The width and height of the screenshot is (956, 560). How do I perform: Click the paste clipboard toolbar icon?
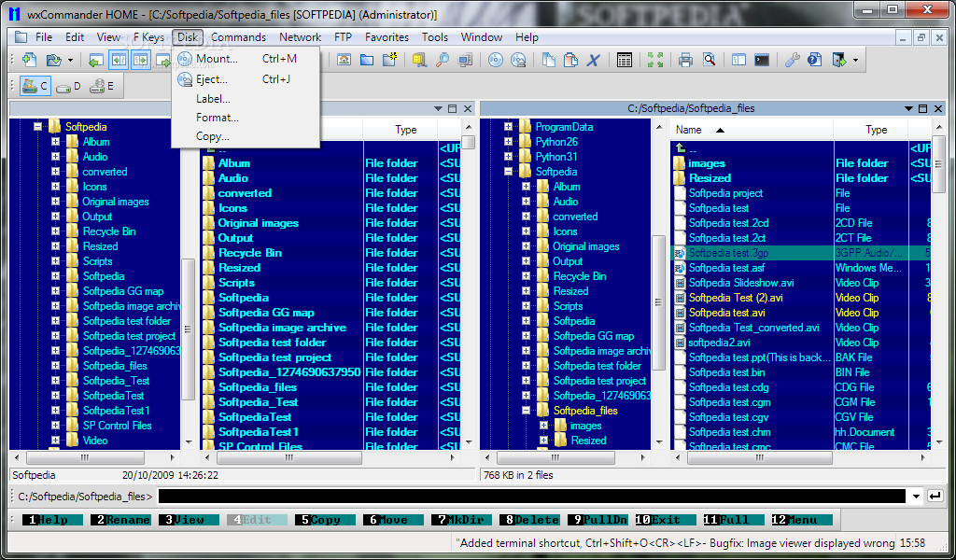[x=571, y=60]
